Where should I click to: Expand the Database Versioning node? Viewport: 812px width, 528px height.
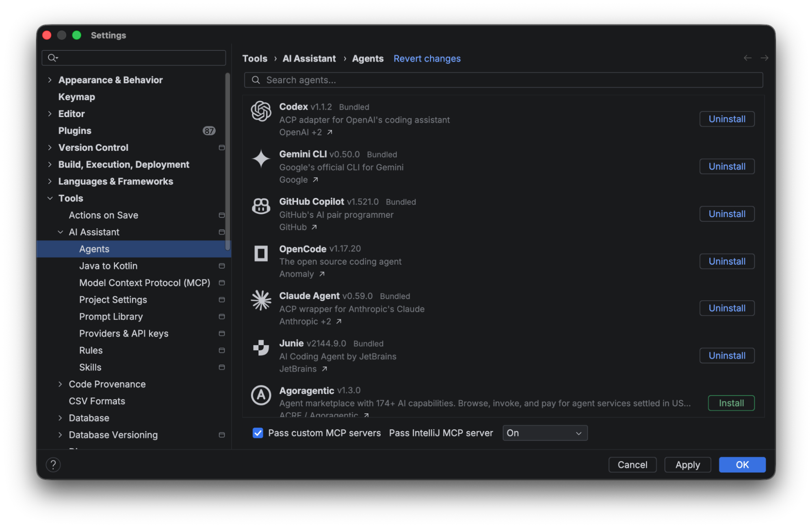60,435
